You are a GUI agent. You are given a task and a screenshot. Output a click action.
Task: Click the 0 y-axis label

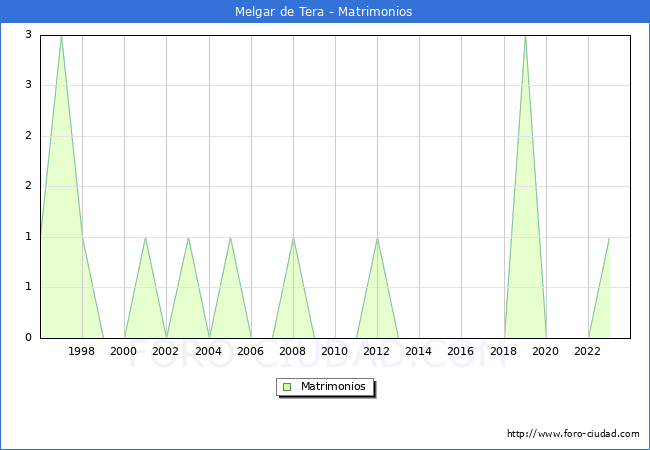tap(30, 338)
